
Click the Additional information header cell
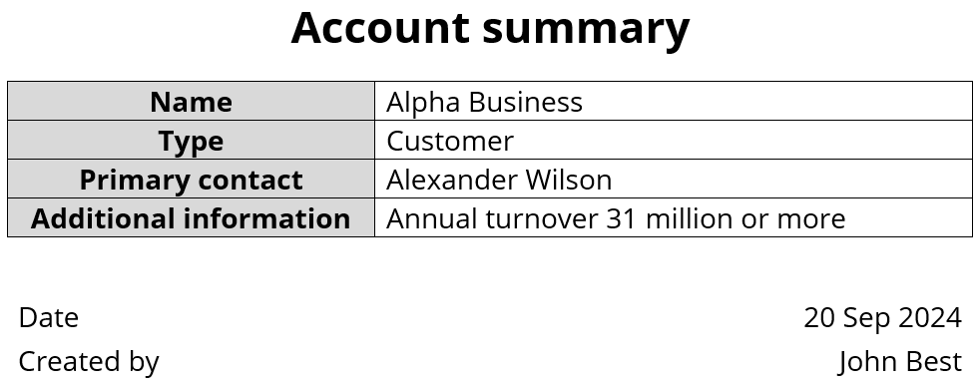point(192,217)
